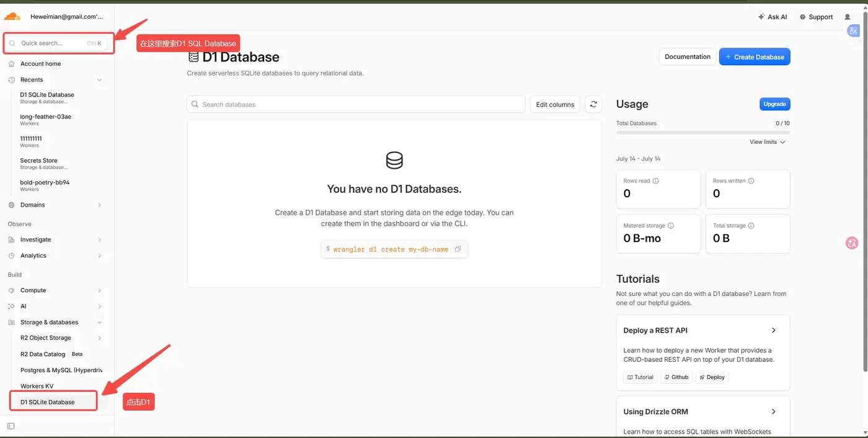Select D1 SQLite Database in Storage menu

(x=53, y=402)
